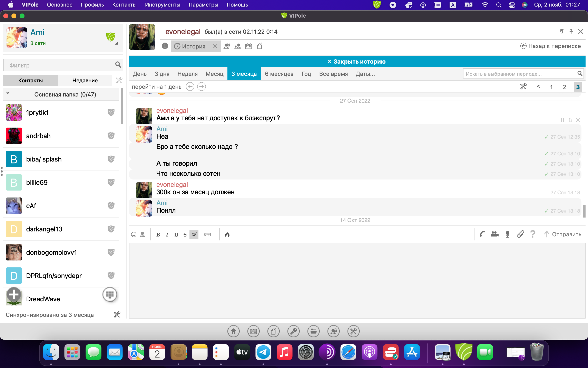Attach a file with the paperclip icon
This screenshot has width=588, height=368.
[x=520, y=234]
